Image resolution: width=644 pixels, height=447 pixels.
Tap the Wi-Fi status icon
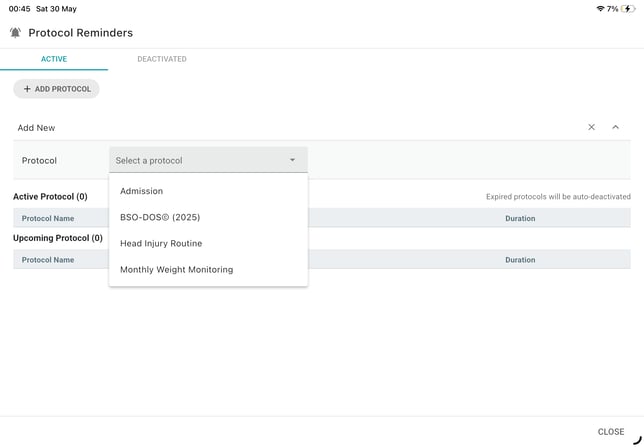coord(600,9)
